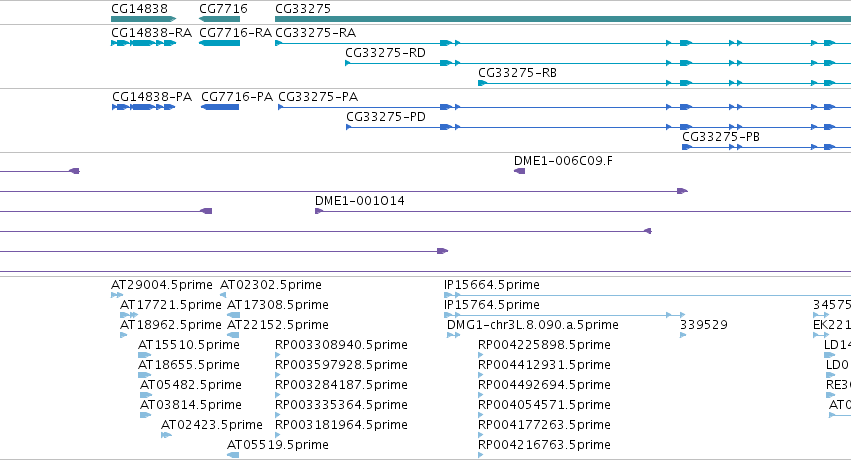Select protein CG14838-PA
This screenshot has height=460, width=851.
(x=152, y=97)
